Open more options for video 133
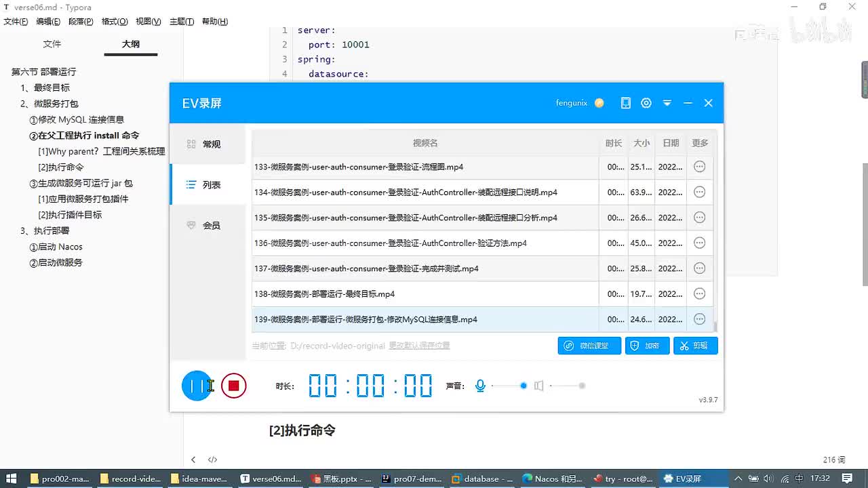This screenshot has width=868, height=488. tap(700, 167)
